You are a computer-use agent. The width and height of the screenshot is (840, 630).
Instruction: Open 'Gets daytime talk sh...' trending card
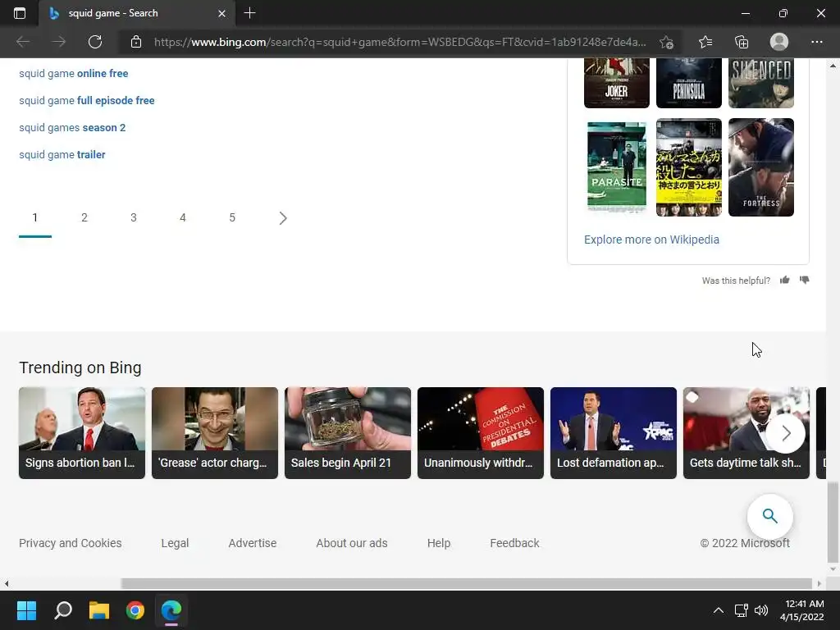click(x=724, y=433)
